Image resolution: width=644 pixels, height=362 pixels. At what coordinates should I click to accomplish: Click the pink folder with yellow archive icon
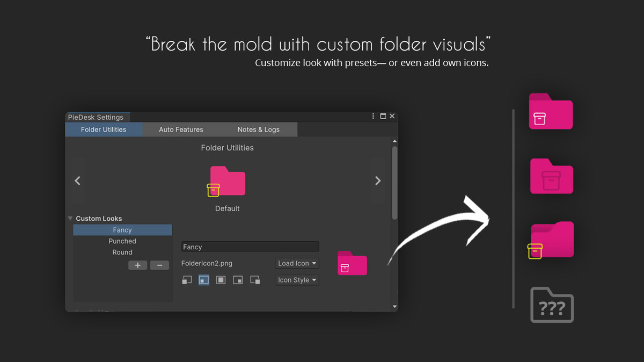551,240
